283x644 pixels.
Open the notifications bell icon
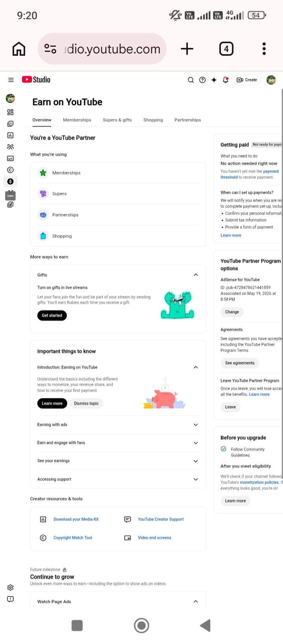point(226,80)
